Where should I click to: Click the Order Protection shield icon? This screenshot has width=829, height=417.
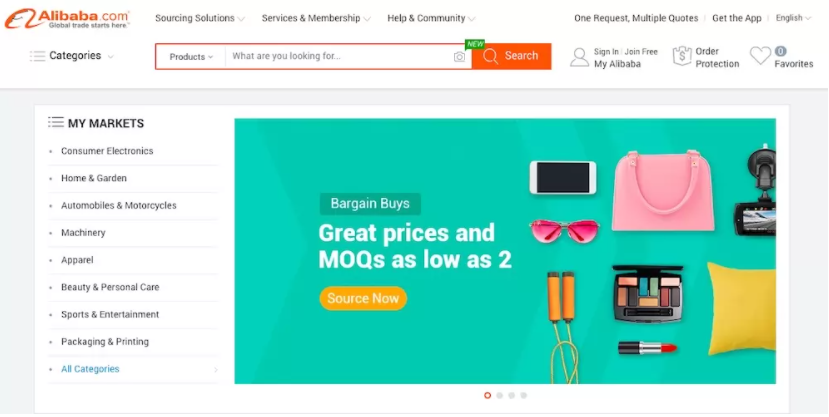tap(682, 56)
